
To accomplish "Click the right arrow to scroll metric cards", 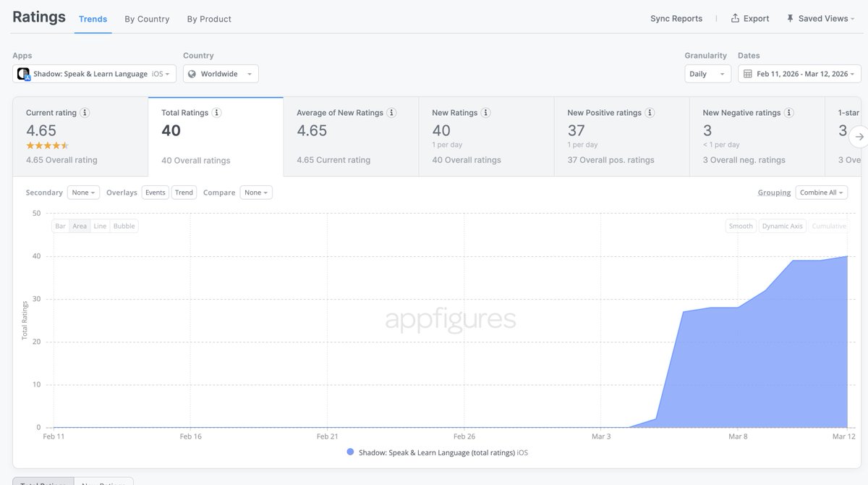I will click(x=859, y=136).
